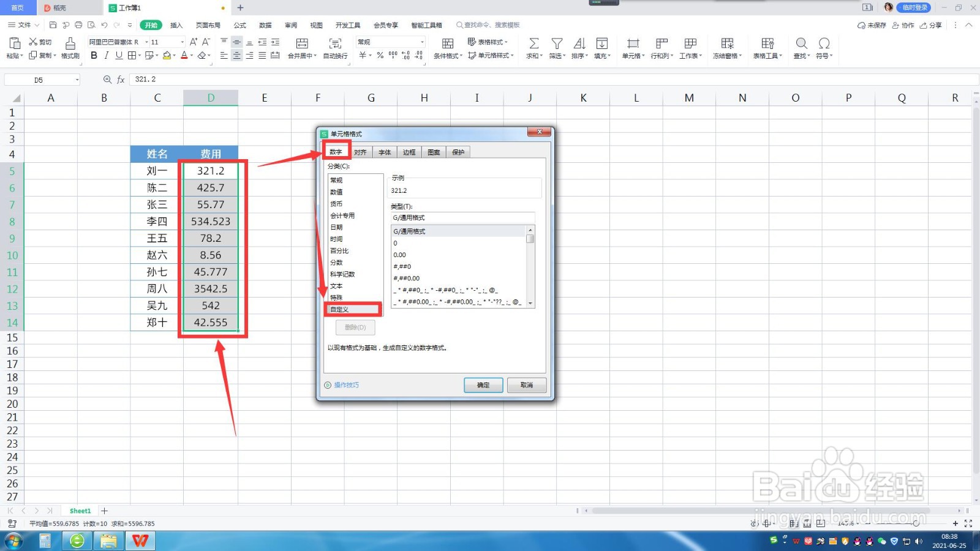Click the AutoSum (求和) sigma icon
Image resolution: width=980 pixels, height=551 pixels.
pos(534,43)
